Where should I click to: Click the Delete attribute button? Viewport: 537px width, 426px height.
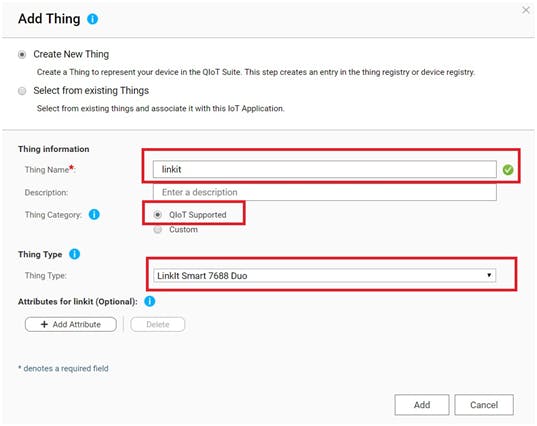pos(158,324)
